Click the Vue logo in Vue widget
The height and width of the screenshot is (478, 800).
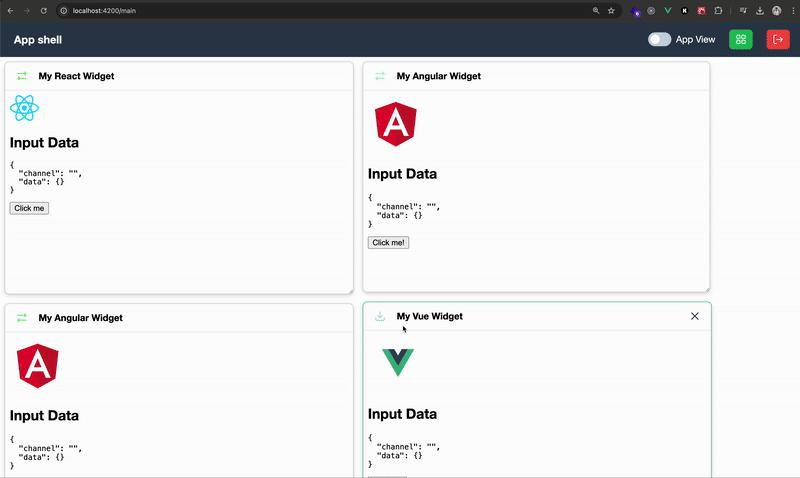398,362
